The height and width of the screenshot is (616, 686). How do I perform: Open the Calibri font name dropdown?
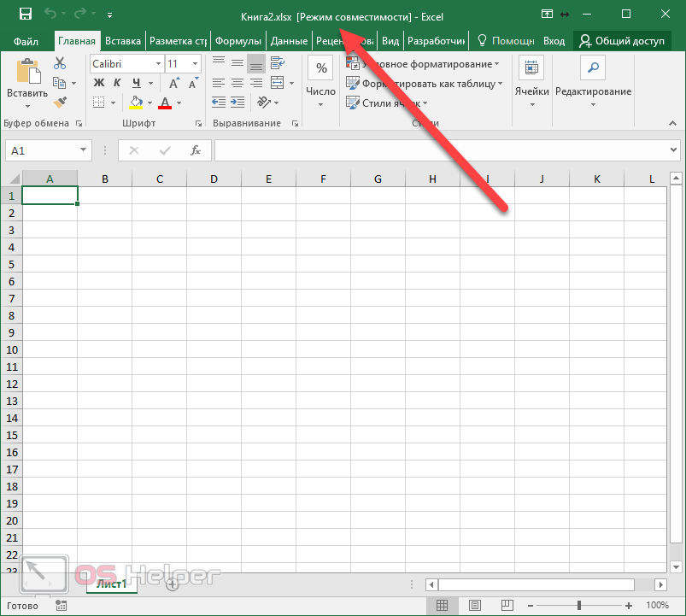pyautogui.click(x=158, y=64)
